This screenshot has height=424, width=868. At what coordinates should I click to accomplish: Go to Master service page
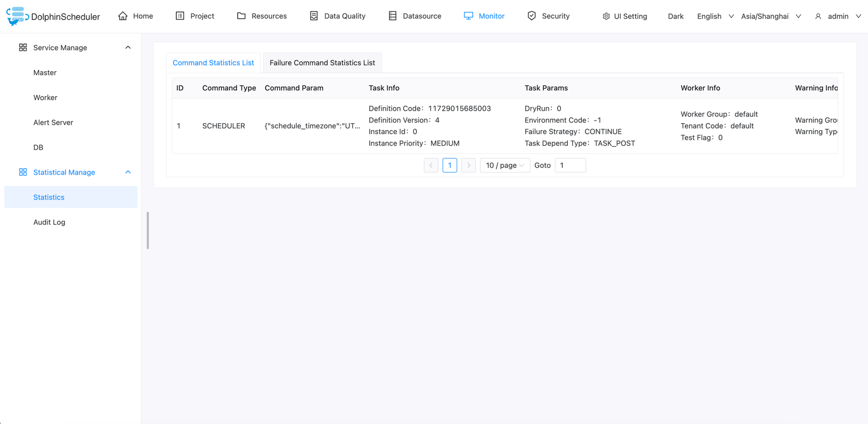point(45,73)
